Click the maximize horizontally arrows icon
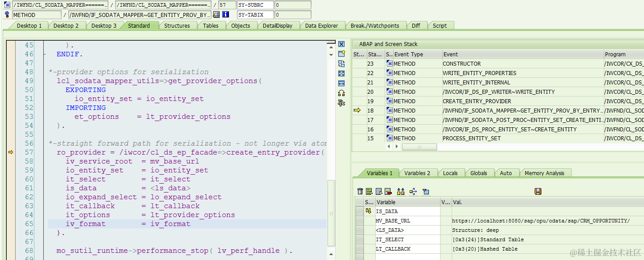The image size is (644, 260). (341, 83)
